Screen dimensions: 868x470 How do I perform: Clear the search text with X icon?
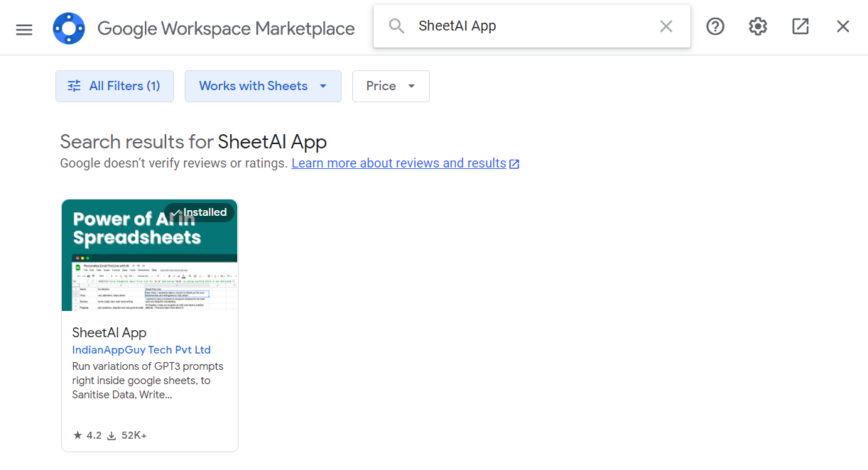[666, 26]
